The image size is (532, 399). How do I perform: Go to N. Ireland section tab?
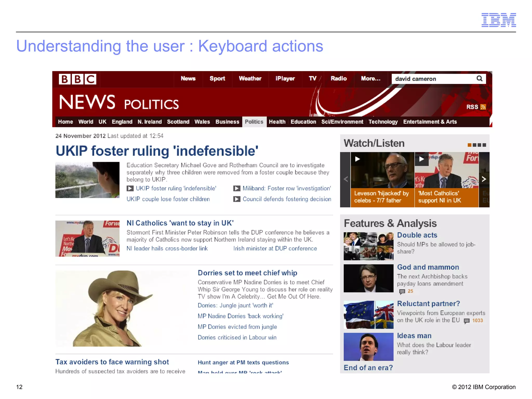pyautogui.click(x=150, y=122)
